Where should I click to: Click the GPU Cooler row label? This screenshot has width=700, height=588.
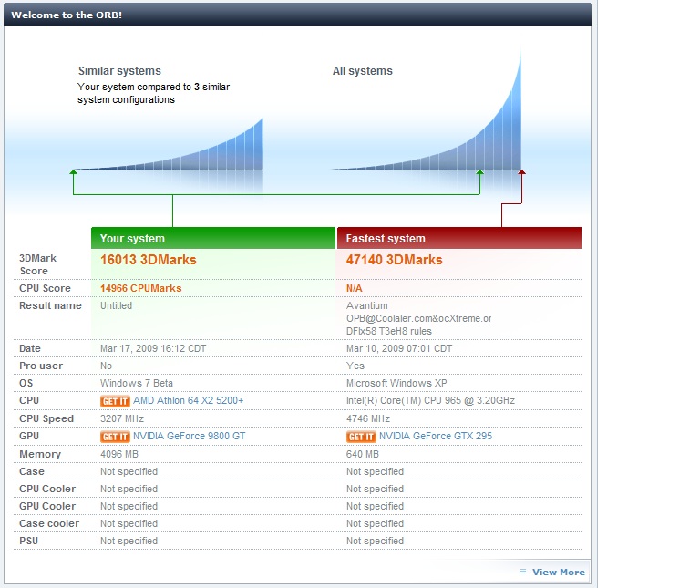pyautogui.click(x=47, y=506)
